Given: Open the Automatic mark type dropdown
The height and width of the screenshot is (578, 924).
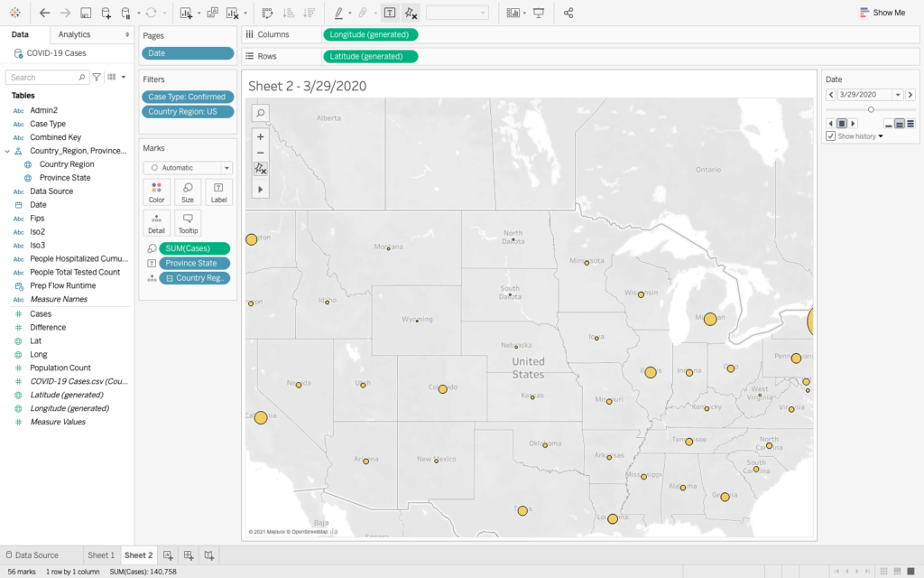Looking at the screenshot, I should click(x=226, y=168).
